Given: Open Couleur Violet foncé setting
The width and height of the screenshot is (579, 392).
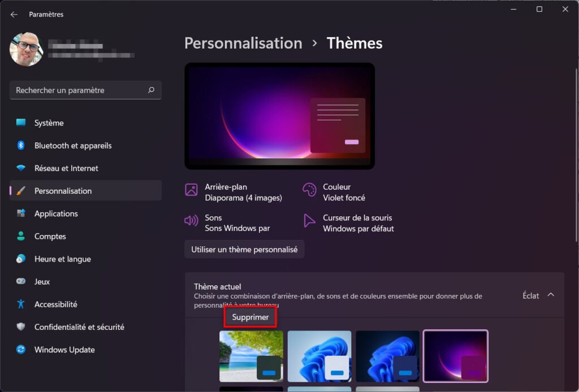Looking at the screenshot, I should (x=334, y=192).
